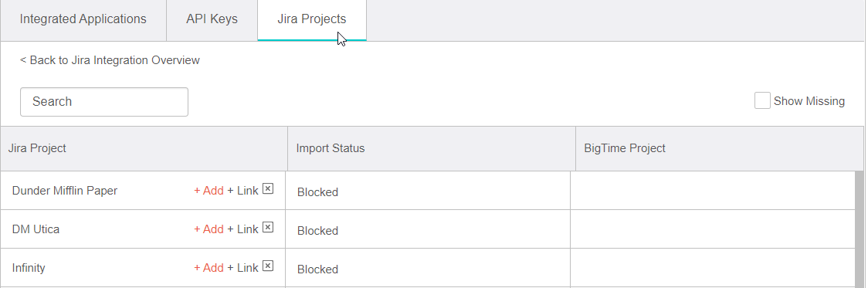Select the Jira Projects tab

312,19
